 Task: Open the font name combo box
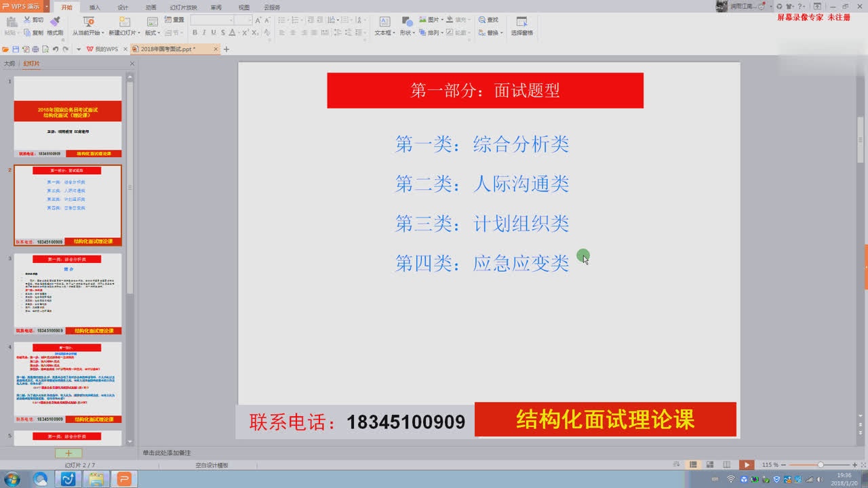(212, 20)
